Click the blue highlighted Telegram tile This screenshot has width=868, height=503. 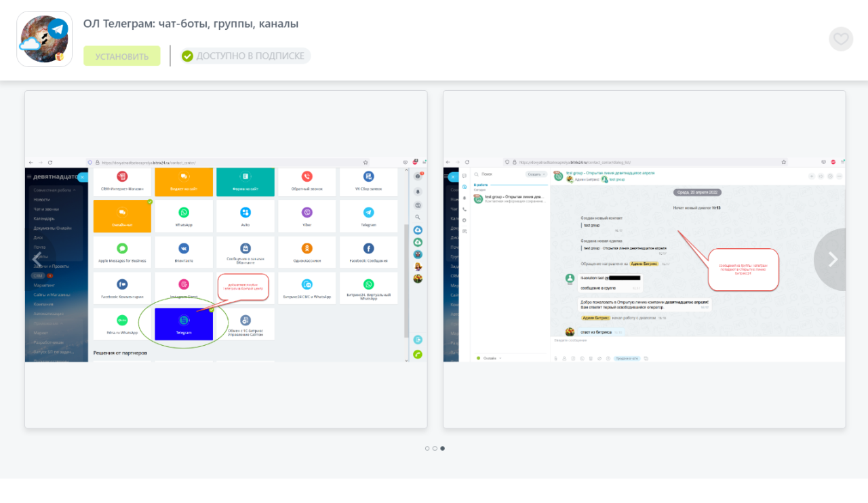[x=184, y=324]
